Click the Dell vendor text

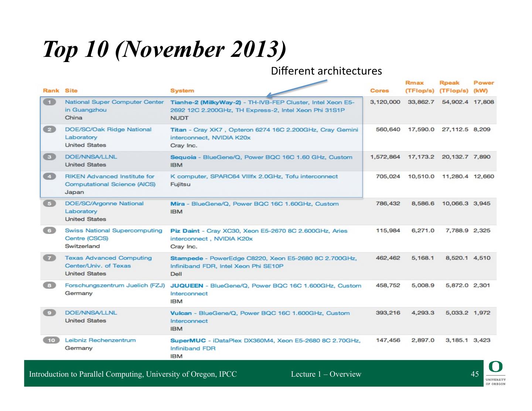coord(176,274)
